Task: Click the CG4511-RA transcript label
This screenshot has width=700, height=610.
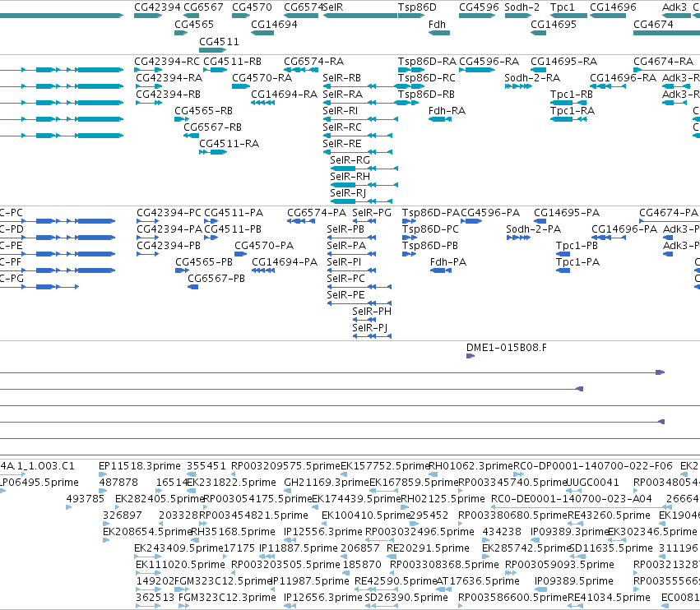Action: coord(229,144)
